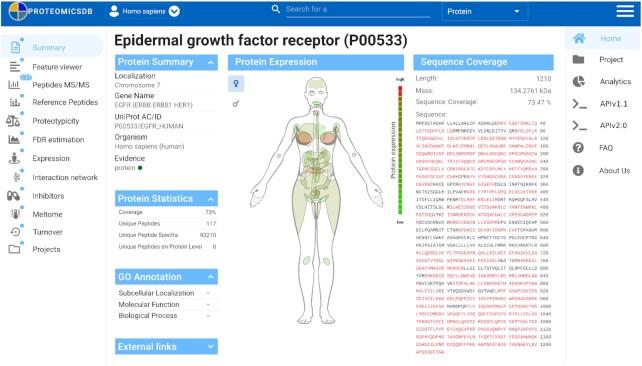Click the APIv2.0 terminal icon
The width and height of the screenshot is (642, 366).
pos(579,125)
